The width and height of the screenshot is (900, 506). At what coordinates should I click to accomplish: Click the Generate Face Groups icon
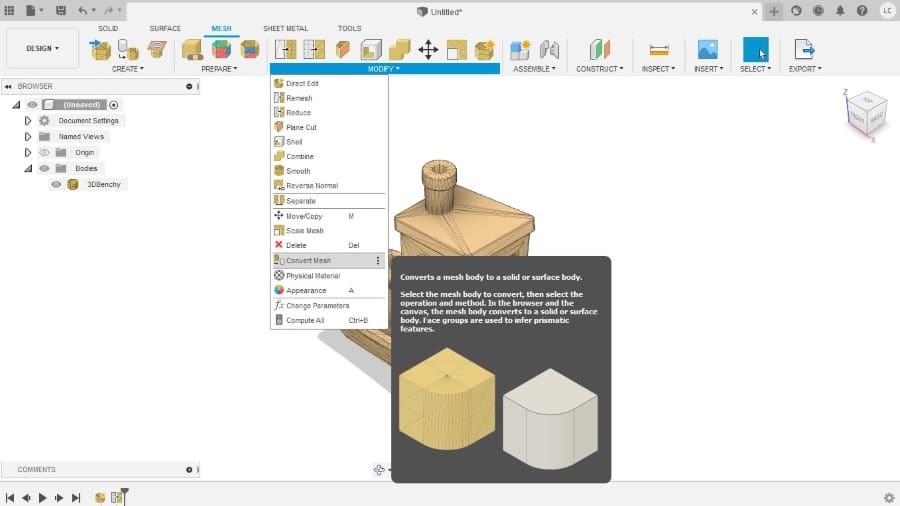[x=221, y=49]
